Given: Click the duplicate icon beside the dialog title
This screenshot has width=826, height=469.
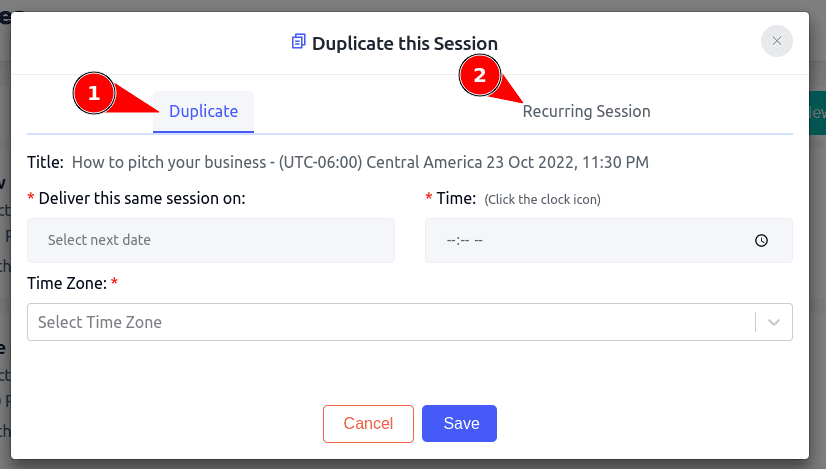Looking at the screenshot, I should click(298, 42).
